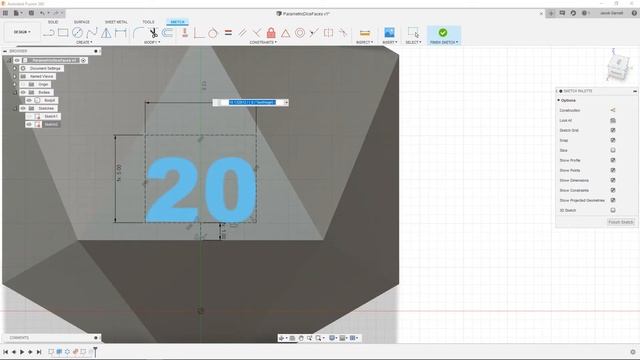
Task: Apply Fix/Unfix lock constraint
Action: pos(271,33)
